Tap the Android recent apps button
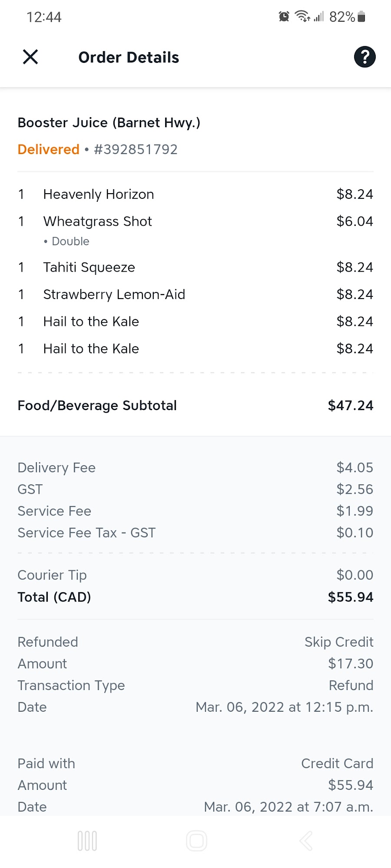 [87, 841]
